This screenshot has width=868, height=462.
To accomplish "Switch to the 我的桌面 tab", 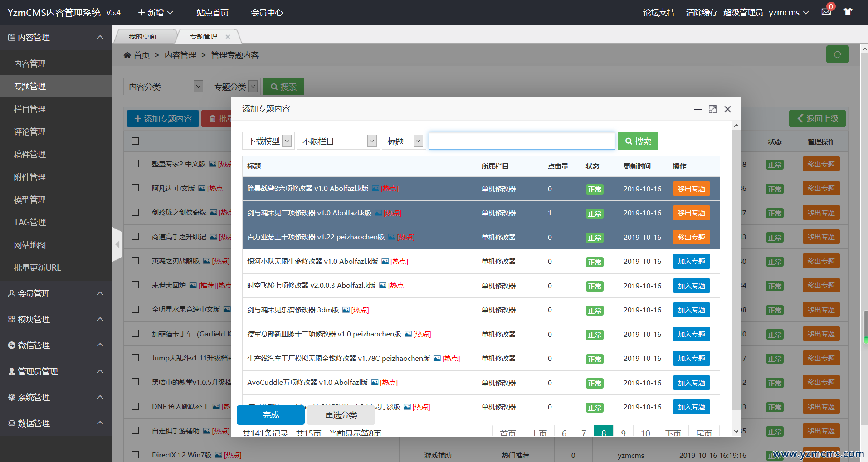I will (142, 37).
